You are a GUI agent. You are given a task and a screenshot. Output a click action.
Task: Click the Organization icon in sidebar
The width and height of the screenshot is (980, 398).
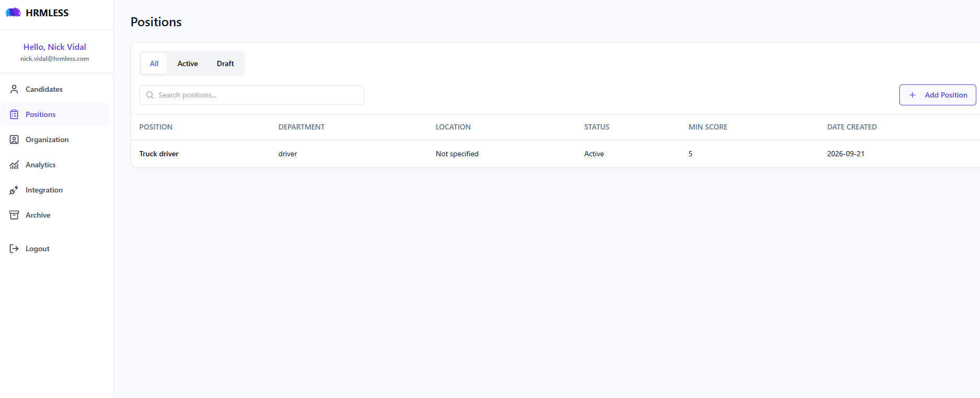click(x=14, y=139)
